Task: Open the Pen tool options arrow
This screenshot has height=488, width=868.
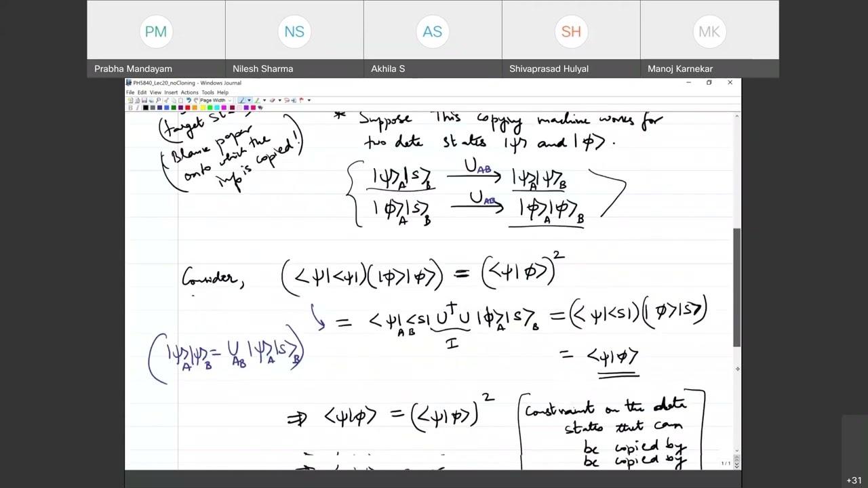Action: click(x=249, y=100)
